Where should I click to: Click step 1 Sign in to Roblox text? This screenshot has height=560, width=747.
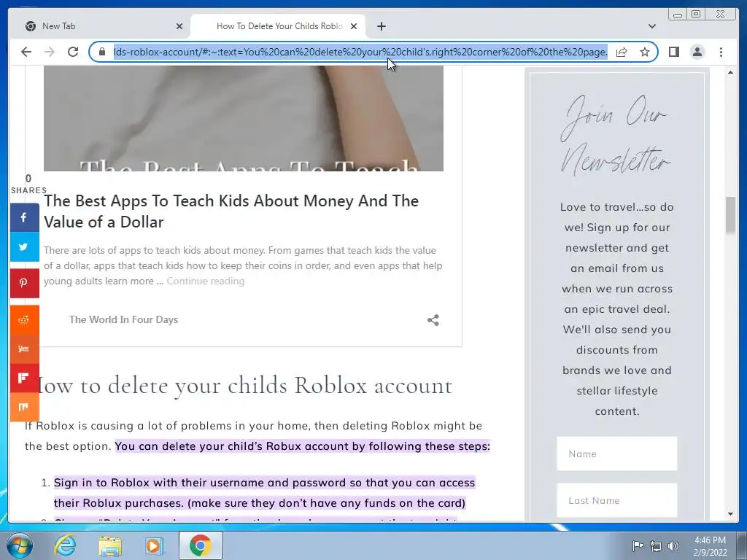[x=264, y=493]
